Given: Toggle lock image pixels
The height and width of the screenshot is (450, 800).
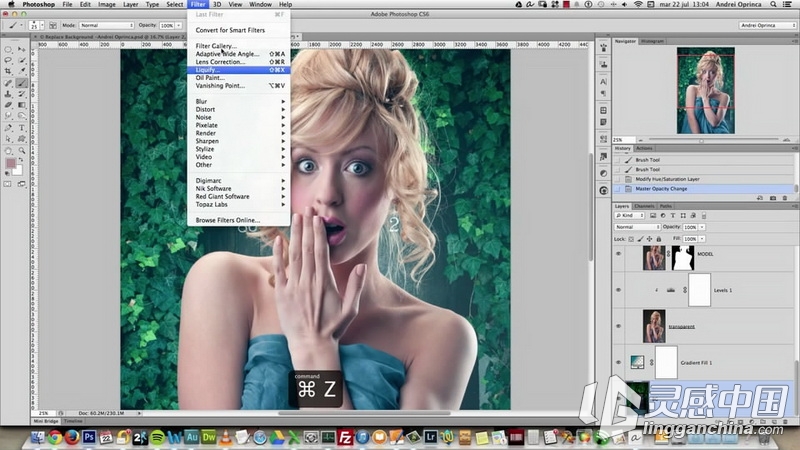Looking at the screenshot, I should pos(640,239).
